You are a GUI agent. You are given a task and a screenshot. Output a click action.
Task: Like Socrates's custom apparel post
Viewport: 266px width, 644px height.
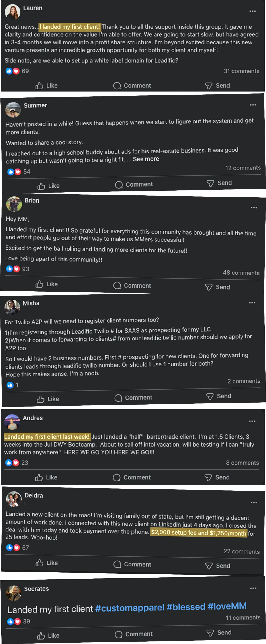48,635
